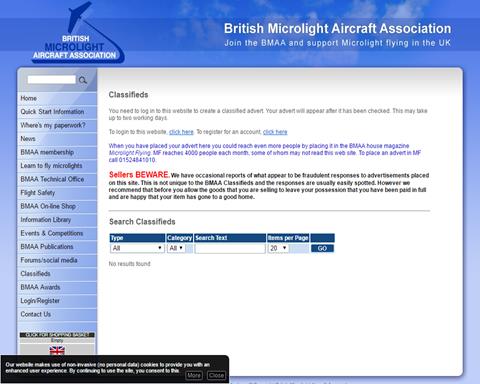The height and width of the screenshot is (384, 480).
Task: Select Classifieds in sidebar menu
Action: [57, 274]
